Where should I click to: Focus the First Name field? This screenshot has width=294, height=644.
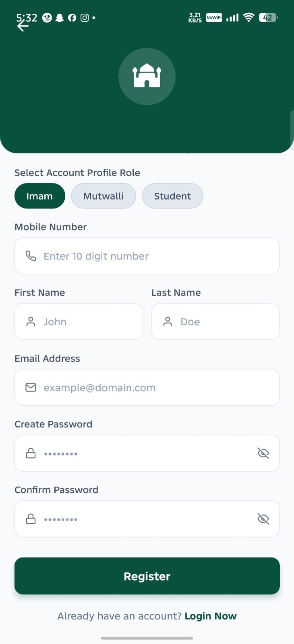click(79, 322)
